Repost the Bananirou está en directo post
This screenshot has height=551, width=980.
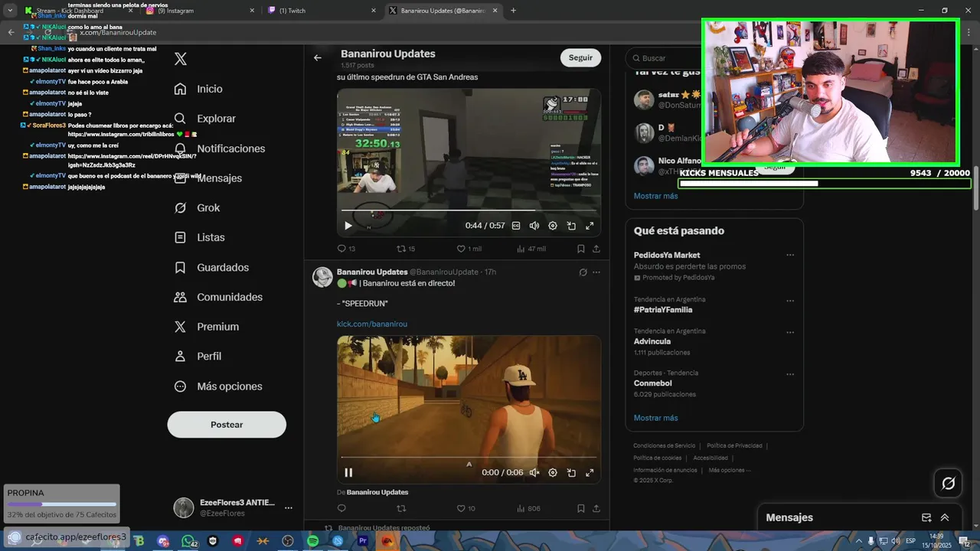click(401, 508)
